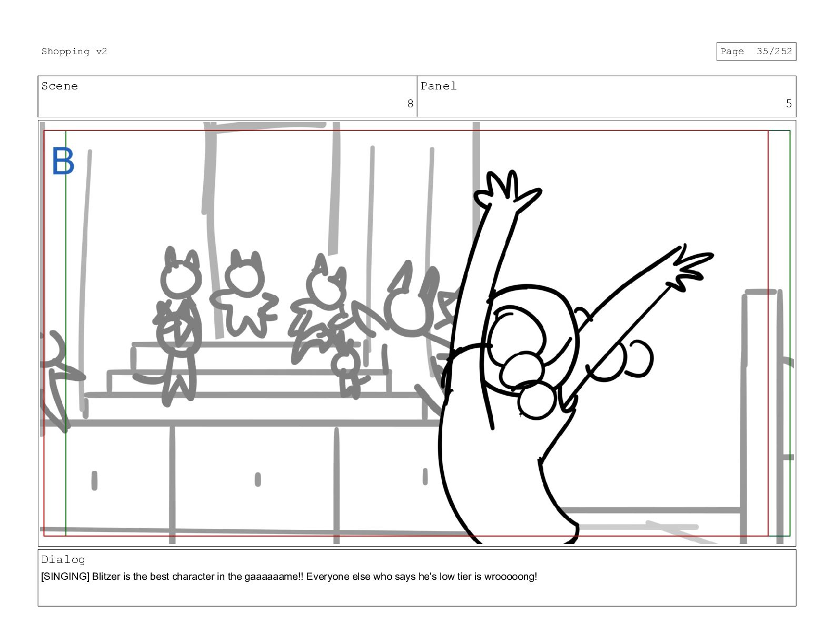Click the '[SINGING] Blitzer is the best character' dialog line
834x644 pixels.
coord(289,577)
